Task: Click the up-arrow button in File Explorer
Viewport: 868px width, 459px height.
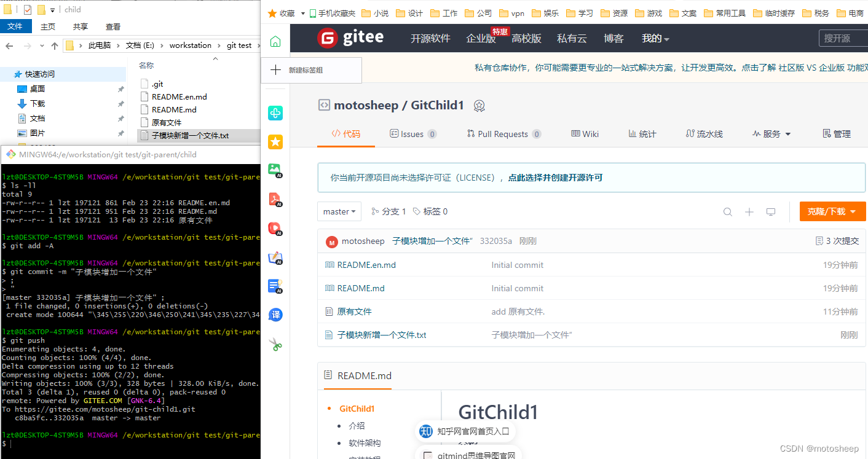Action: click(55, 45)
